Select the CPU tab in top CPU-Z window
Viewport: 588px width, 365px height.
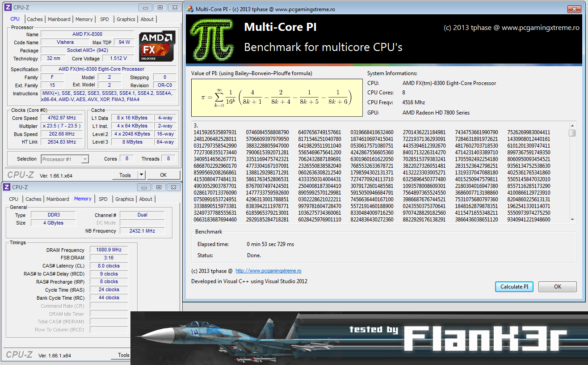click(15, 19)
